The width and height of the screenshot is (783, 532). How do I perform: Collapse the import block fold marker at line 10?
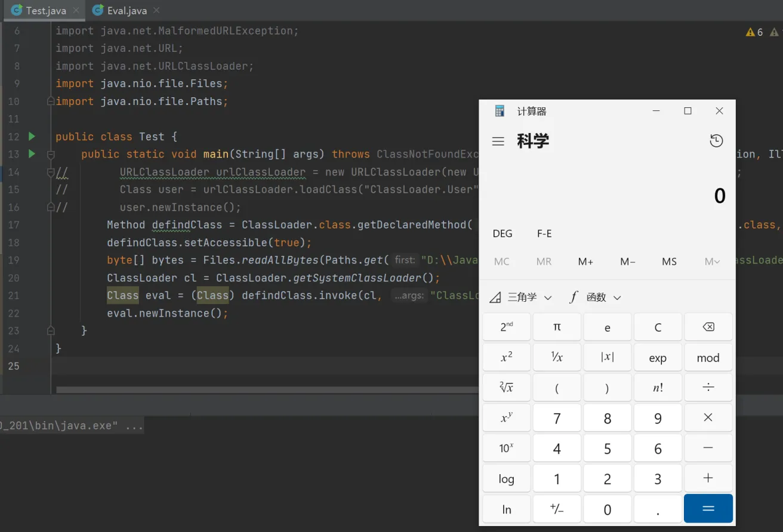(51, 101)
